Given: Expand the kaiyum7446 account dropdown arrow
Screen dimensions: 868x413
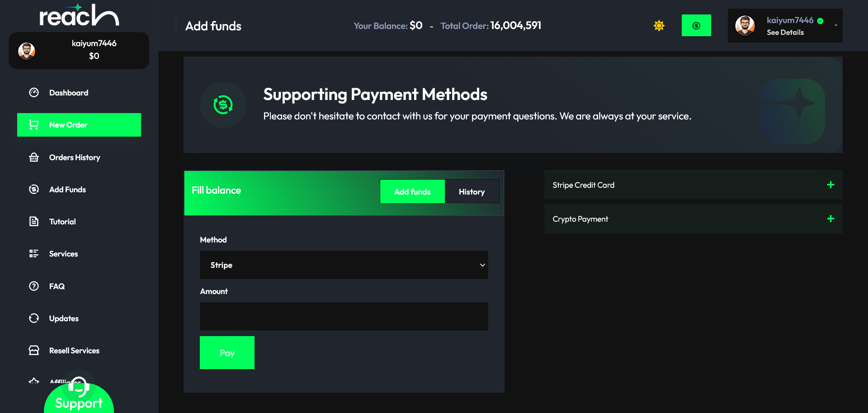Looking at the screenshot, I should (836, 25).
